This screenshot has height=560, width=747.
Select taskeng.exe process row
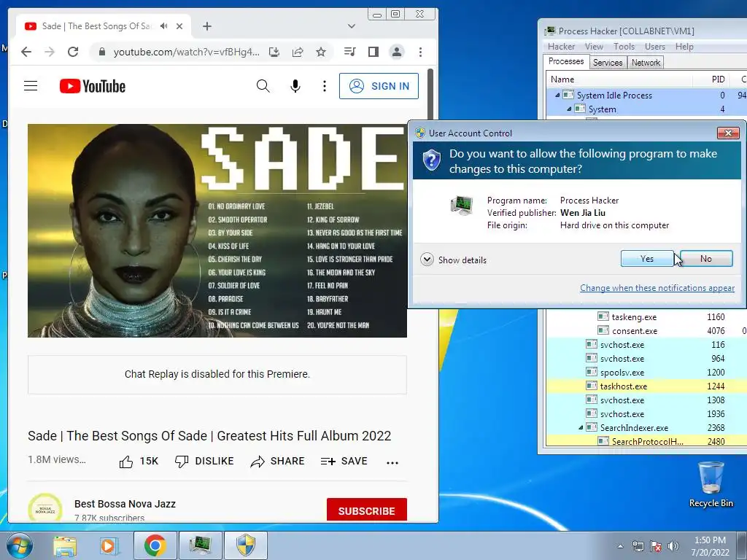(x=646, y=316)
